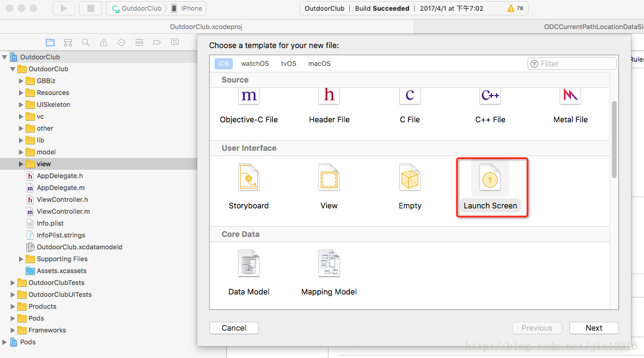644x358 pixels.
Task: Select Info.plist in the navigator
Action: coord(50,223)
